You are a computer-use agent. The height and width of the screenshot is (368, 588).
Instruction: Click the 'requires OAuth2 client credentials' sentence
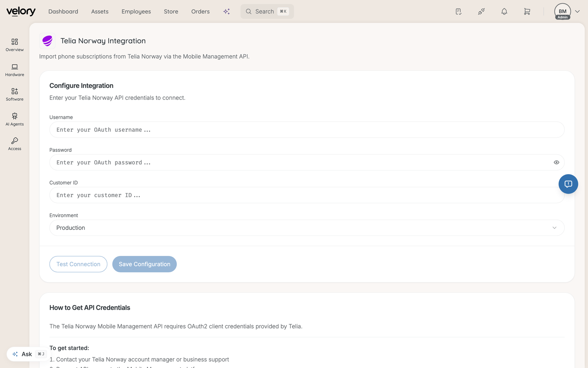176,326
